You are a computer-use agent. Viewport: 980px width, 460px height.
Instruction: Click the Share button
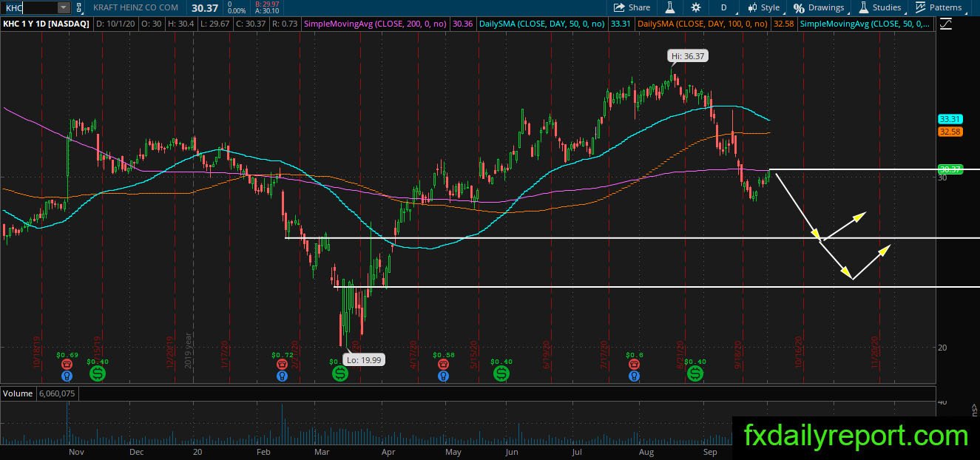[x=632, y=7]
